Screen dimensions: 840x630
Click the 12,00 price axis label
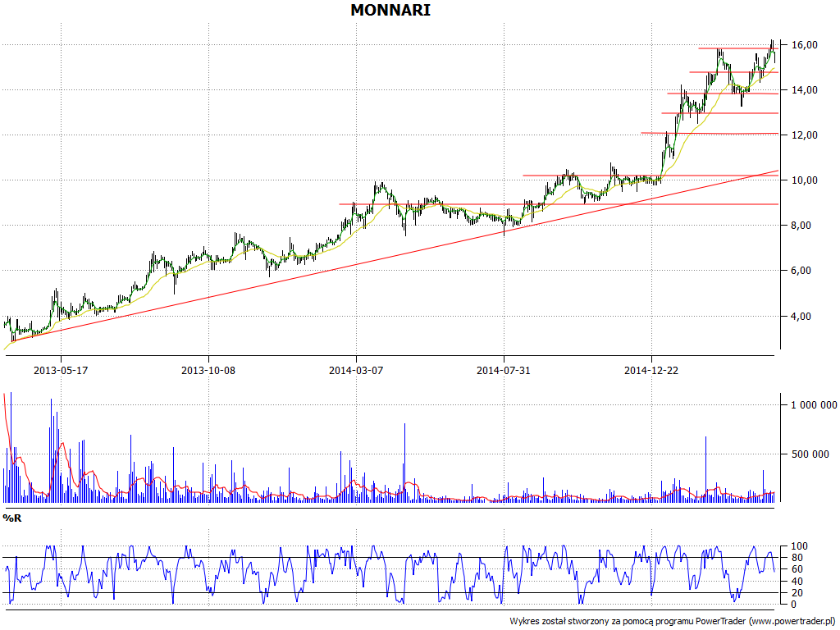[805, 135]
